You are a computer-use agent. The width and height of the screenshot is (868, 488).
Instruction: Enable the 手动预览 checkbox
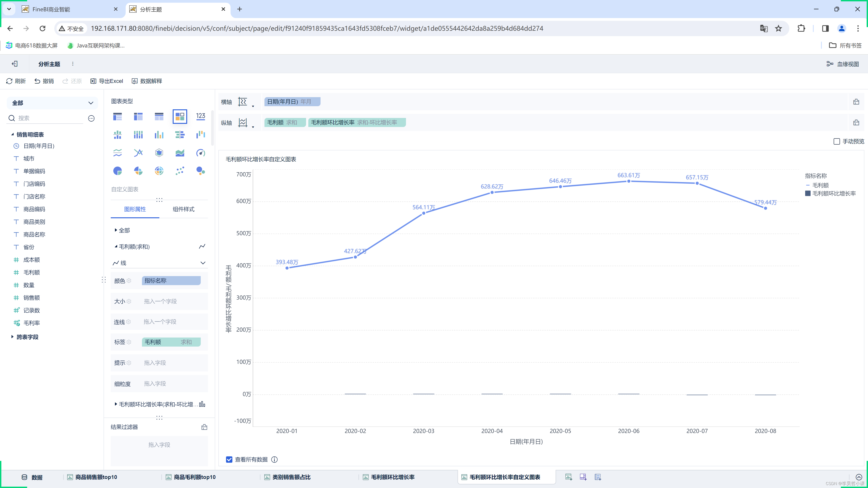tap(837, 141)
